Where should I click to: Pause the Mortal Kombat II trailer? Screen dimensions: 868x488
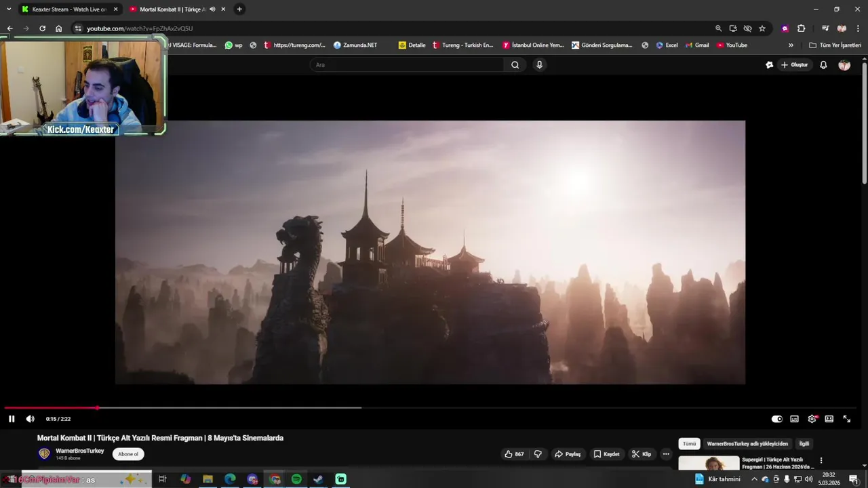pyautogui.click(x=12, y=419)
